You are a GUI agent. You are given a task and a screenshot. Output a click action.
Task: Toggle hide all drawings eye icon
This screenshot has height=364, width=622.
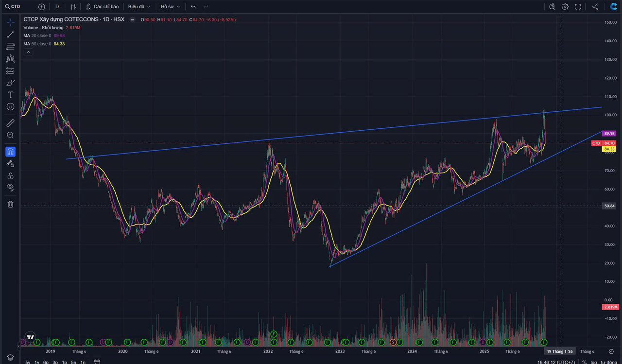pos(10,187)
